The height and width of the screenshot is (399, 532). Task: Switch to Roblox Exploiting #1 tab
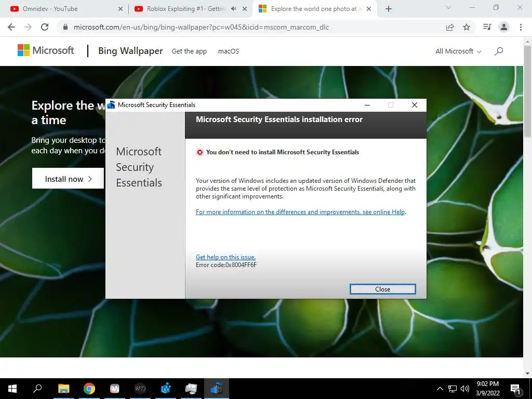point(186,9)
